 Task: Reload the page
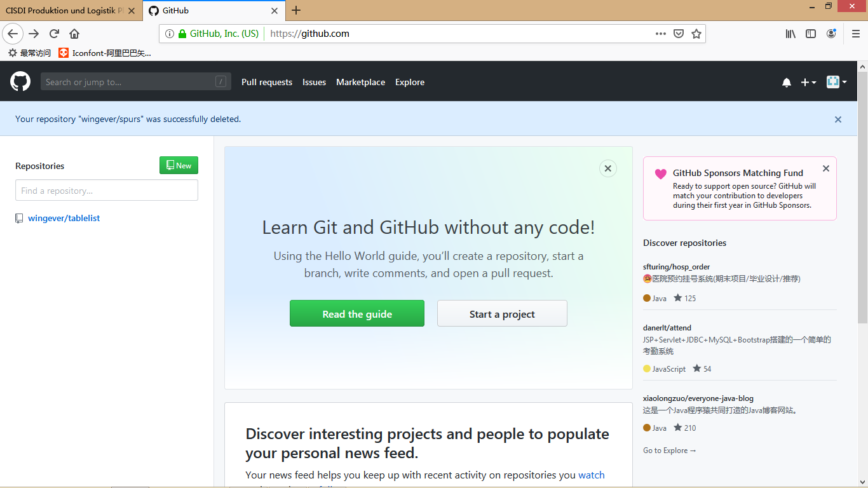click(54, 34)
